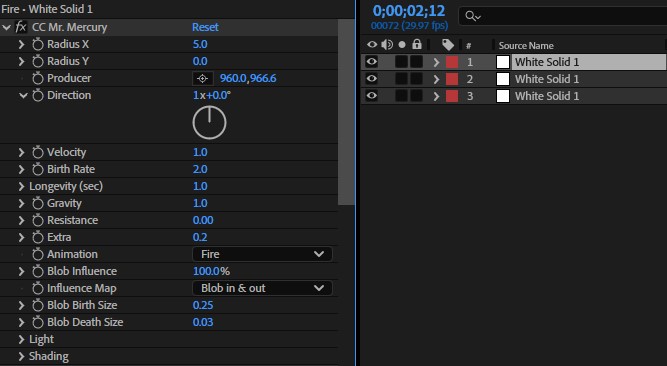Click the Blob Birth Size stopwatch icon

tap(38, 306)
